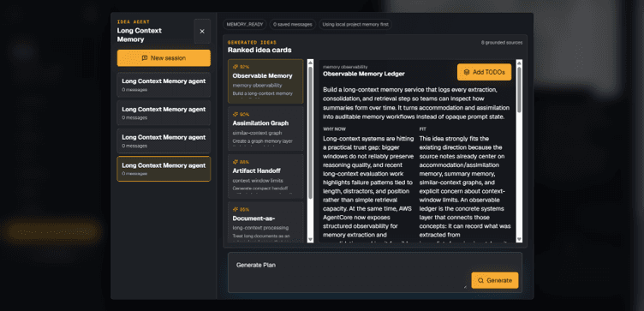644x311 pixels.
Task: Click the 'Ranked idea cards' heading
Action: 259,51
